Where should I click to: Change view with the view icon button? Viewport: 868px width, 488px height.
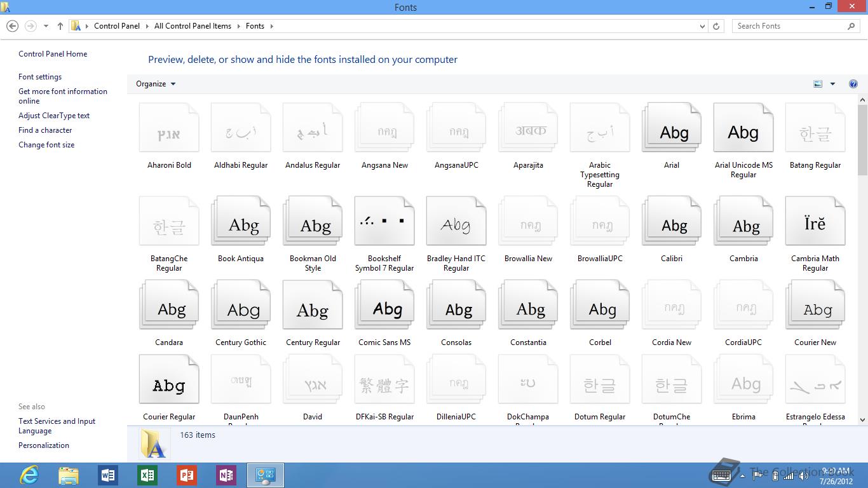coord(818,84)
